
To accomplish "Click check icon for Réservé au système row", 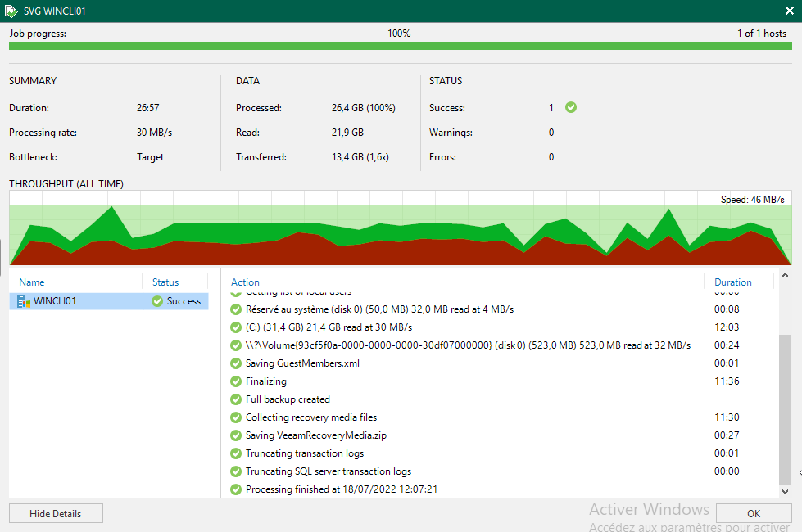I will tap(236, 309).
